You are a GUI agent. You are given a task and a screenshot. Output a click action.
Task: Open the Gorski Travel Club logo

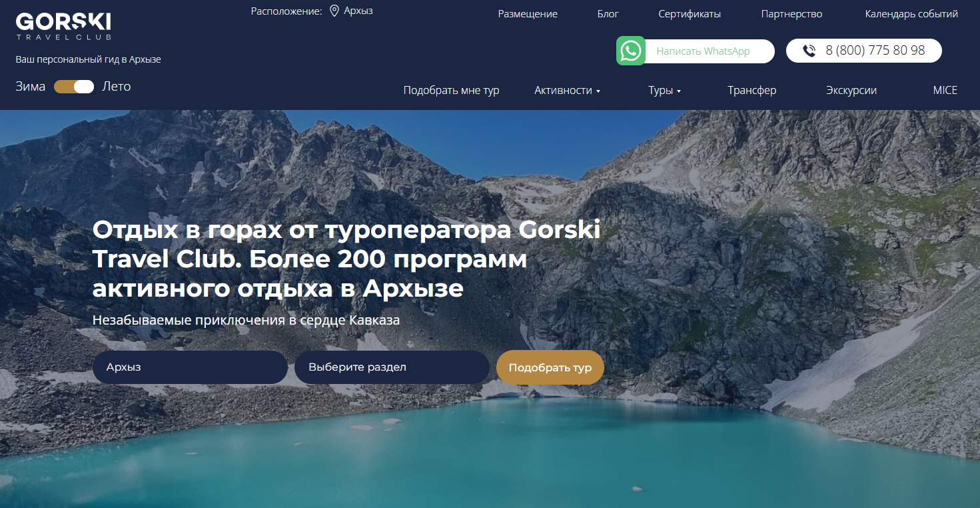[x=63, y=27]
